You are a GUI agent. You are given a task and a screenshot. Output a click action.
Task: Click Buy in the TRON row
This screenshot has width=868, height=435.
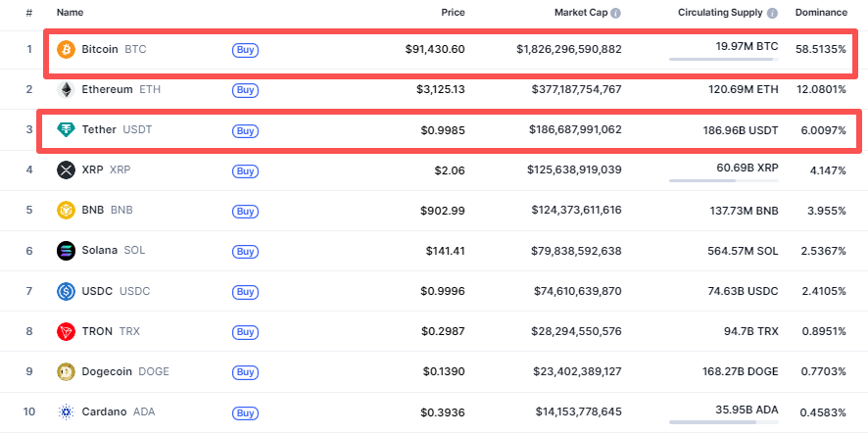[x=245, y=332]
